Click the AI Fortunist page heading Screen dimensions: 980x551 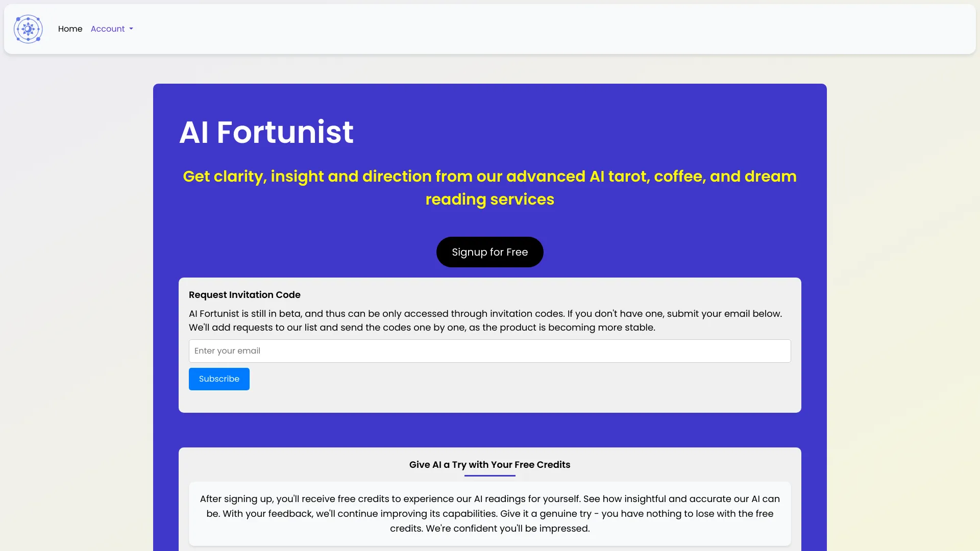pyautogui.click(x=266, y=132)
